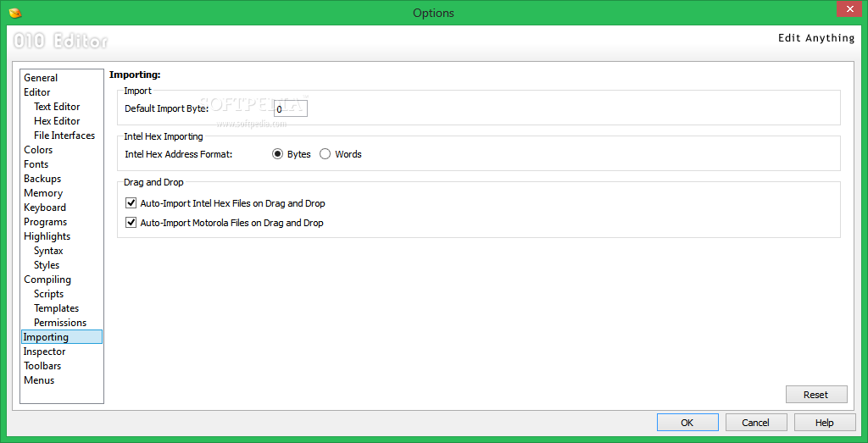Select the highlighted Importing category
This screenshot has height=443, width=868.
(x=61, y=337)
